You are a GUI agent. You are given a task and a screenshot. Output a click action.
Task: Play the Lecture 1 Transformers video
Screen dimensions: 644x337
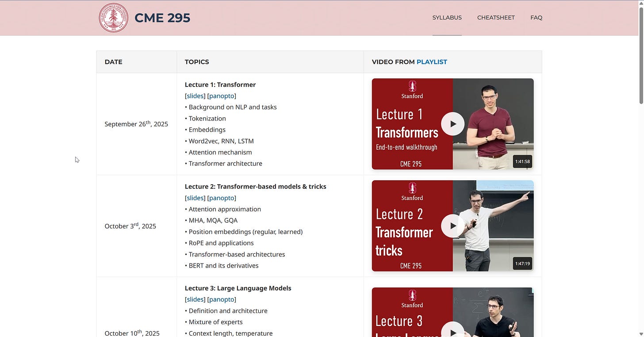pyautogui.click(x=452, y=124)
